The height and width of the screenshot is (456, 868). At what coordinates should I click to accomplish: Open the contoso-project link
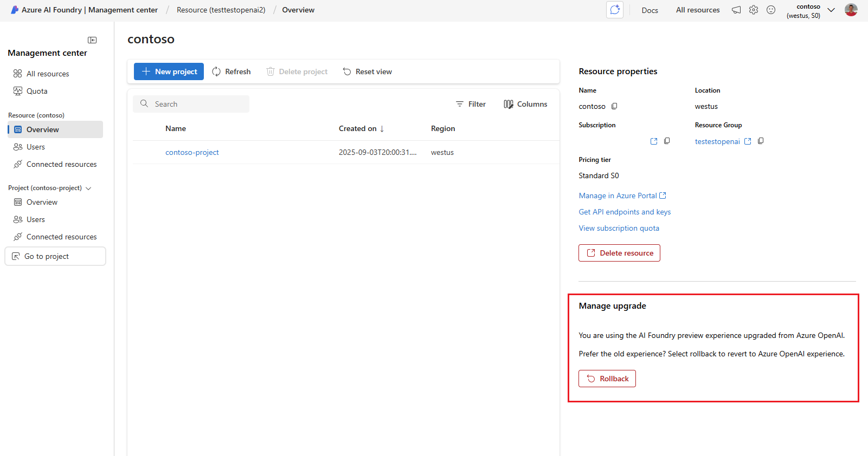coord(192,152)
